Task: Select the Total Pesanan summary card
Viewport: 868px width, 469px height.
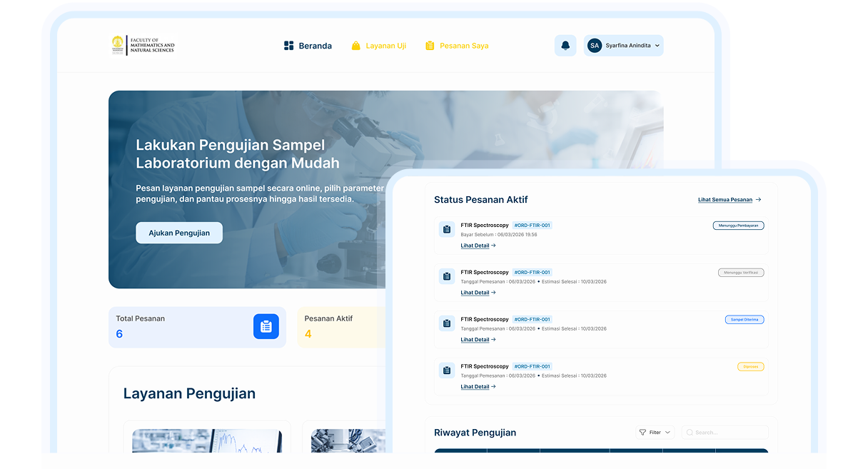Action: [197, 327]
